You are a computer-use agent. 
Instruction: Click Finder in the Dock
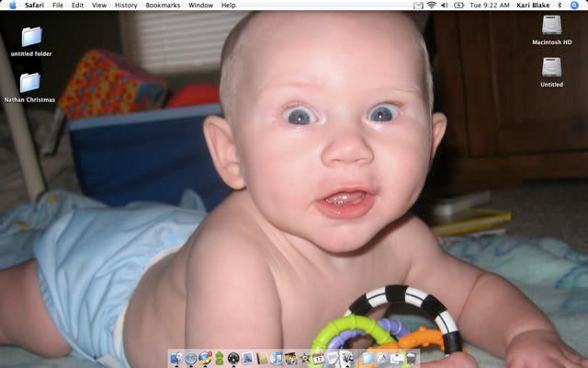click(176, 358)
